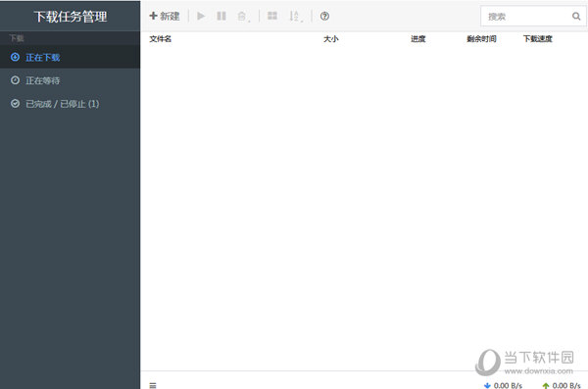
Task: Click the 剩余时间 column header
Action: tap(481, 39)
